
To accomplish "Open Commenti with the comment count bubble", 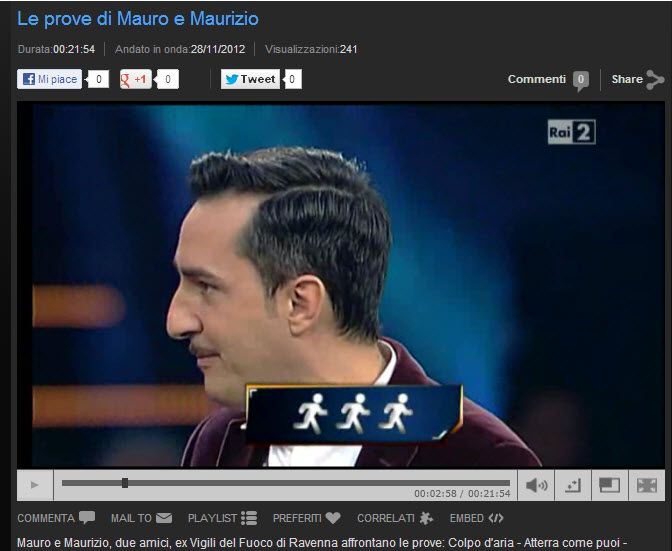I will tap(580, 80).
